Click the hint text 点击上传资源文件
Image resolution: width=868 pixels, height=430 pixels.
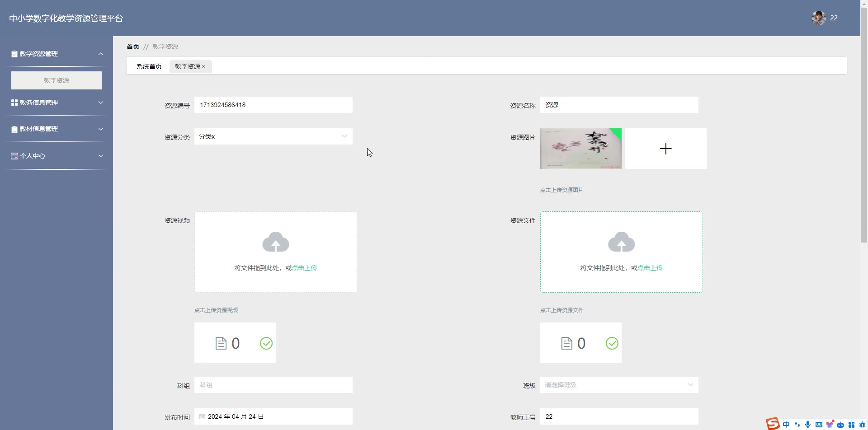pos(562,310)
